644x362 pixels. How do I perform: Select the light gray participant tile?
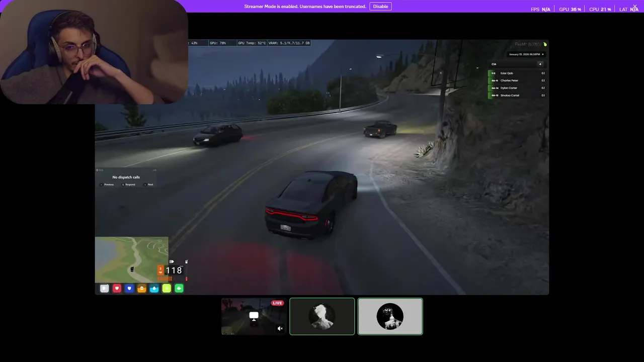point(390,316)
